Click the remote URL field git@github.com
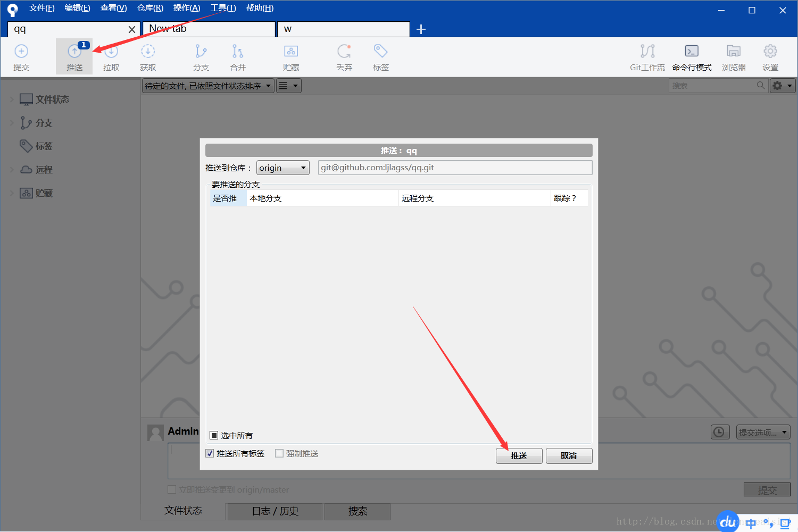Viewport: 798px width, 532px height. click(x=455, y=168)
